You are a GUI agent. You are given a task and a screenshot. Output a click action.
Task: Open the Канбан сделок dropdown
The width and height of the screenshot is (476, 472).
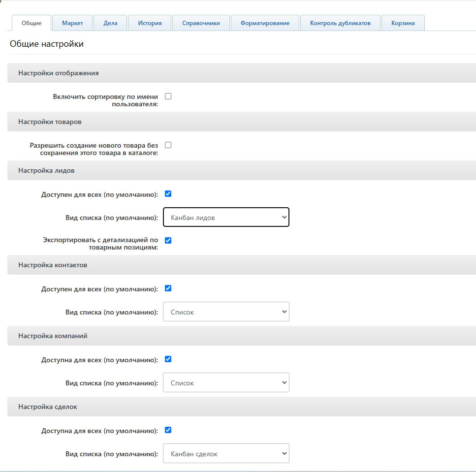click(226, 453)
